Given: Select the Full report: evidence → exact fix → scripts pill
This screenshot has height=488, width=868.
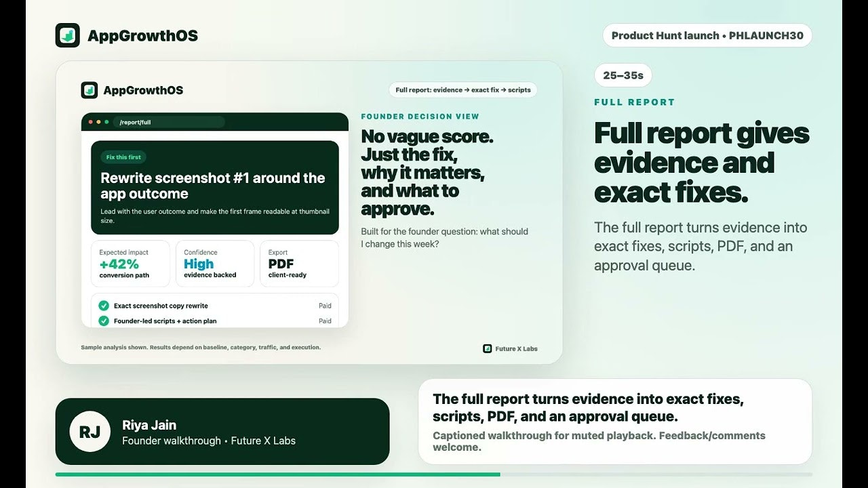Looking at the screenshot, I should coord(463,89).
